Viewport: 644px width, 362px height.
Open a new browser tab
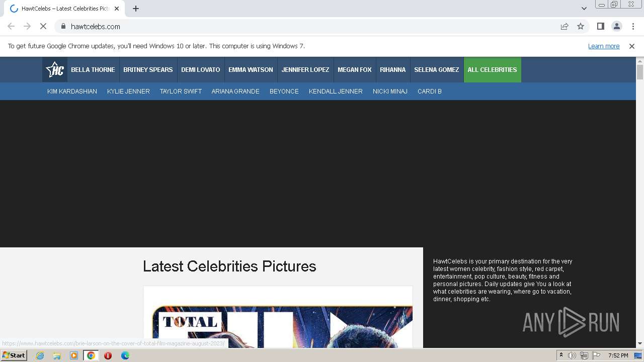pyautogui.click(x=136, y=9)
